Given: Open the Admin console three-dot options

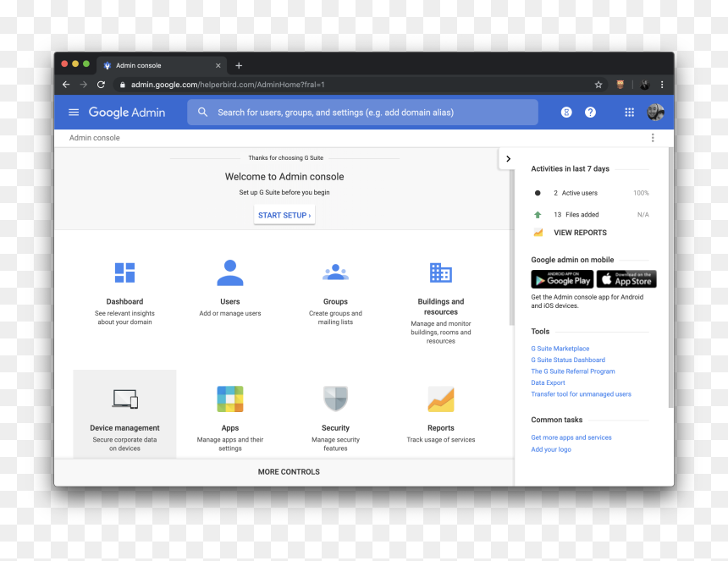Looking at the screenshot, I should pyautogui.click(x=653, y=138).
